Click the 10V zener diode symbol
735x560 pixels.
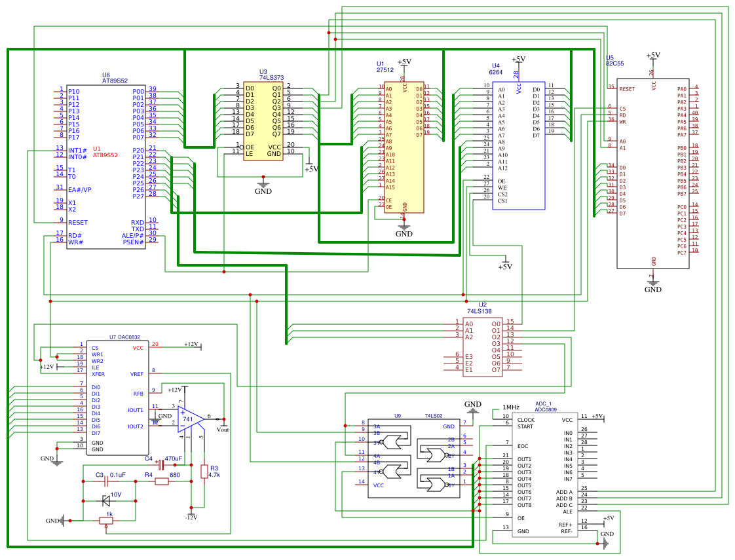[107, 501]
